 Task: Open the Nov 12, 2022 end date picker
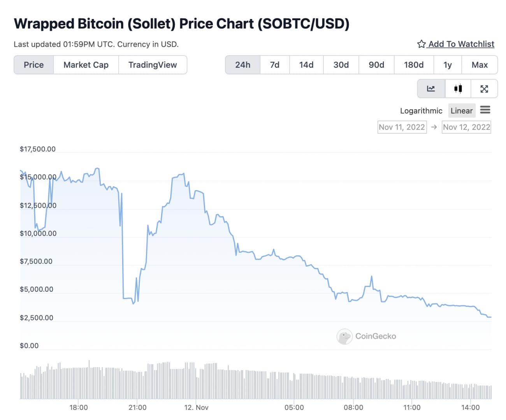click(x=466, y=127)
